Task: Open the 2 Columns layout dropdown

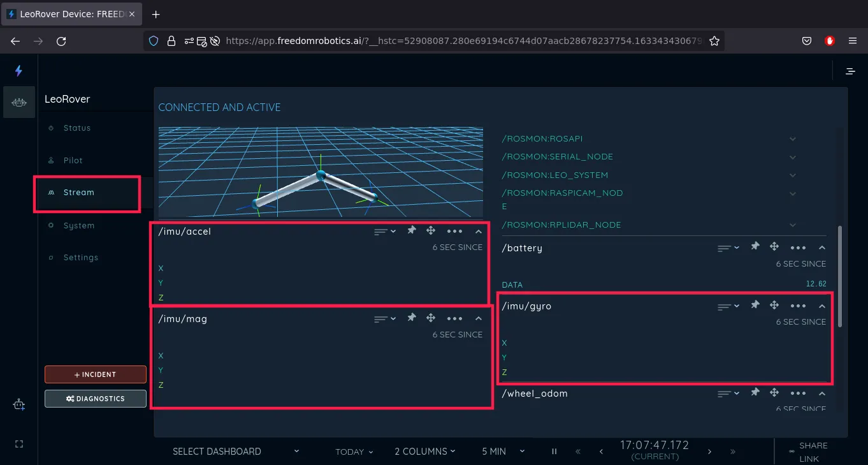Action: tap(425, 452)
